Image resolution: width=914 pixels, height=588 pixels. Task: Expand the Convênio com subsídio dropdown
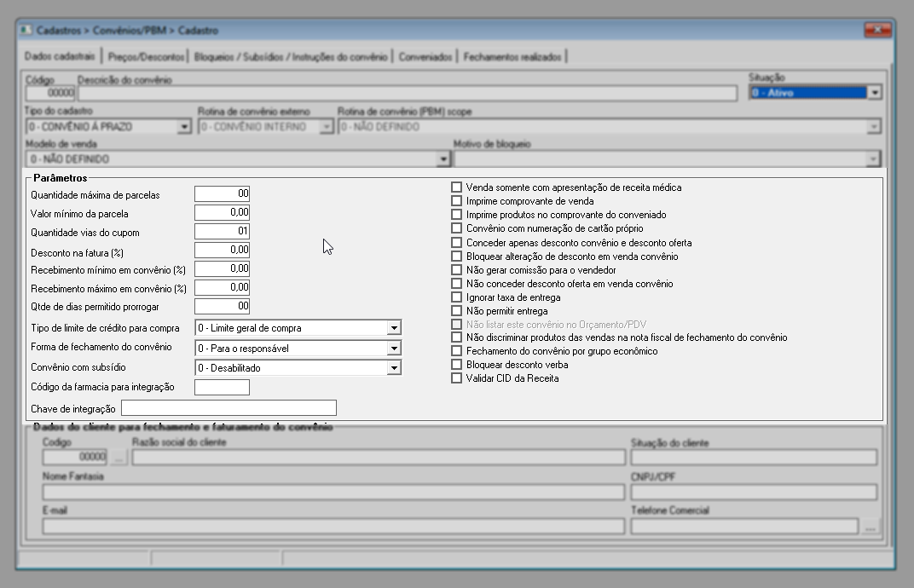pos(394,368)
